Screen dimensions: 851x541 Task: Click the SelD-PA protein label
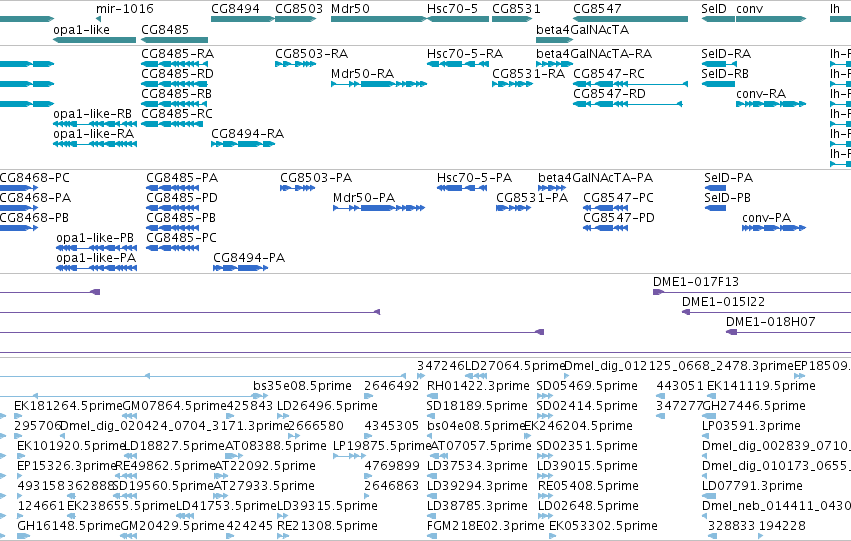coord(728,178)
